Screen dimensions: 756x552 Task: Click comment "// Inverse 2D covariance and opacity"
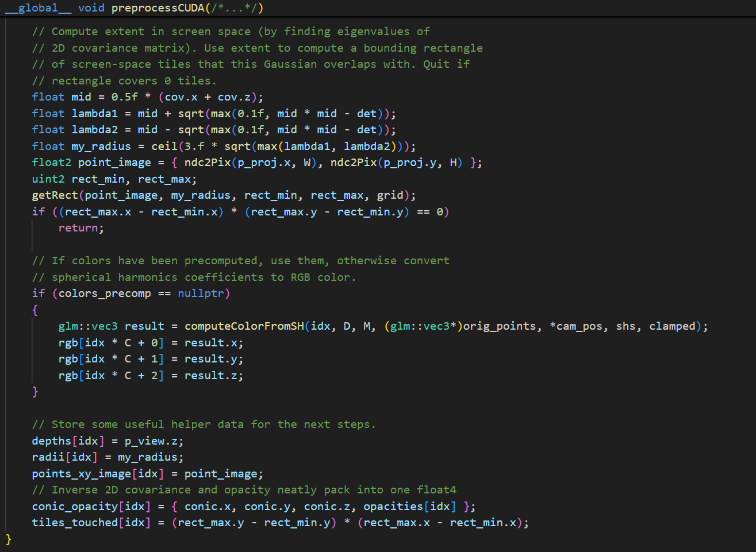[244, 490]
